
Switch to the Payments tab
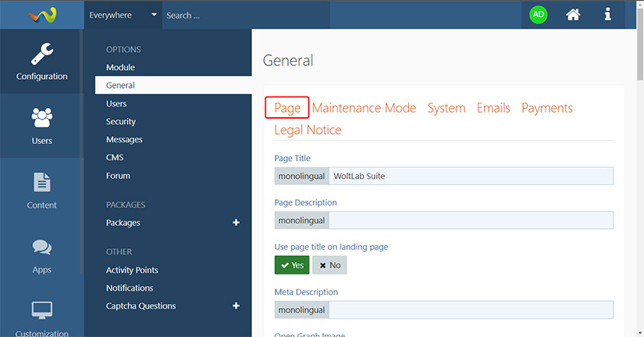coord(547,108)
